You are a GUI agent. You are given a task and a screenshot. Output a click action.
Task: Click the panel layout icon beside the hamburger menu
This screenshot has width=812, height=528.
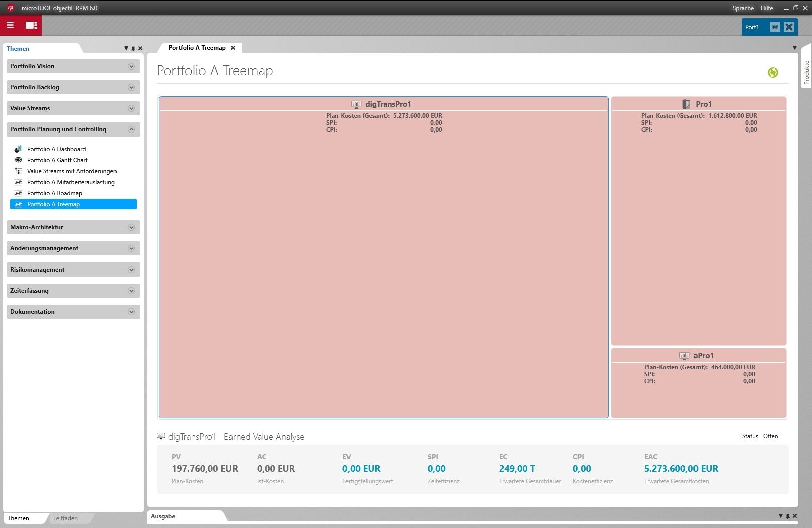(31, 25)
